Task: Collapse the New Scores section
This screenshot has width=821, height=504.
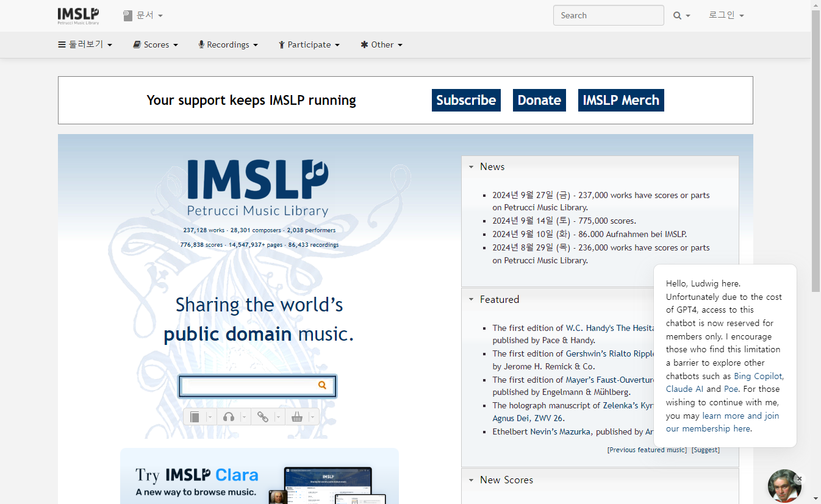Action: coord(471,480)
